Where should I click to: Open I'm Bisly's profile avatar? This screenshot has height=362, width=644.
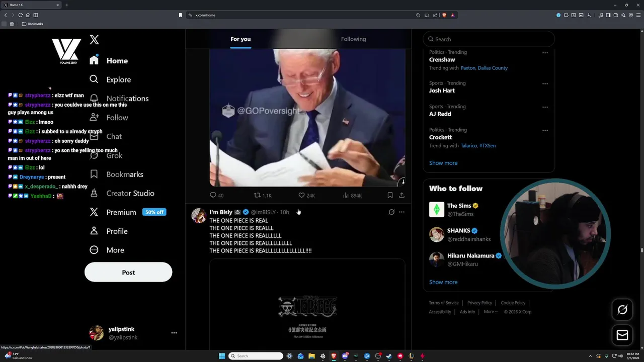pyautogui.click(x=199, y=215)
